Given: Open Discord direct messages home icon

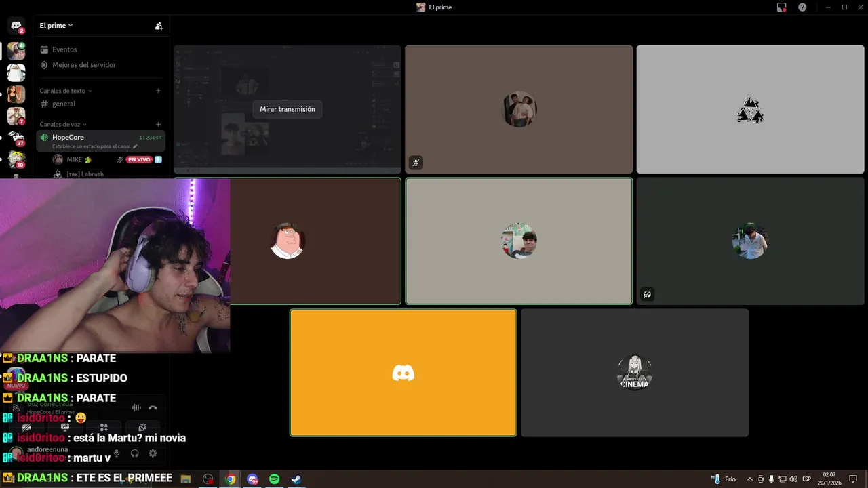Looking at the screenshot, I should (16, 26).
